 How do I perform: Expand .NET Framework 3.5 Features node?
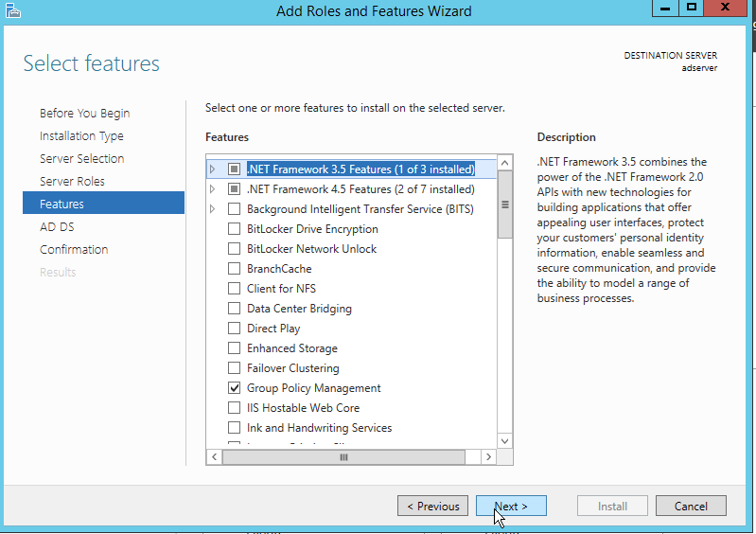(x=213, y=169)
